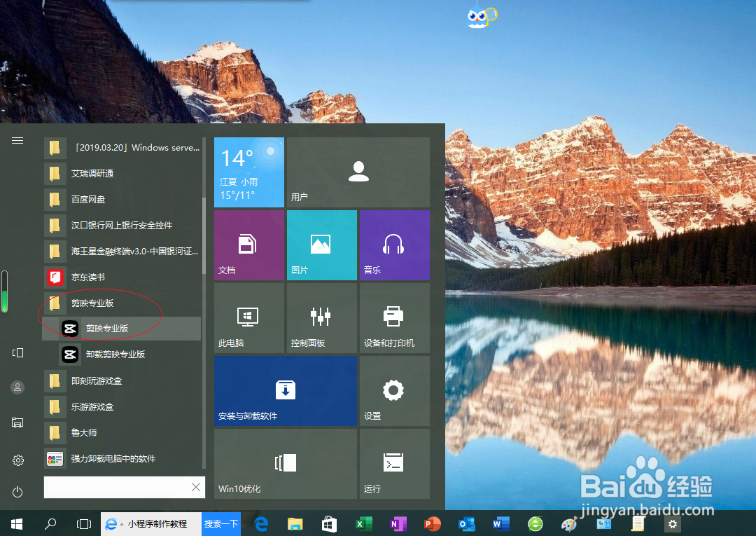Open the 京东读书 app
The image size is (756, 536).
pos(122,277)
